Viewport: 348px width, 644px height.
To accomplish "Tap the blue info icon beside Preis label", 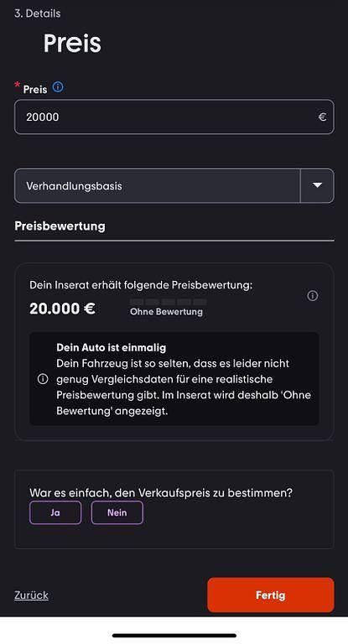I will click(x=58, y=87).
